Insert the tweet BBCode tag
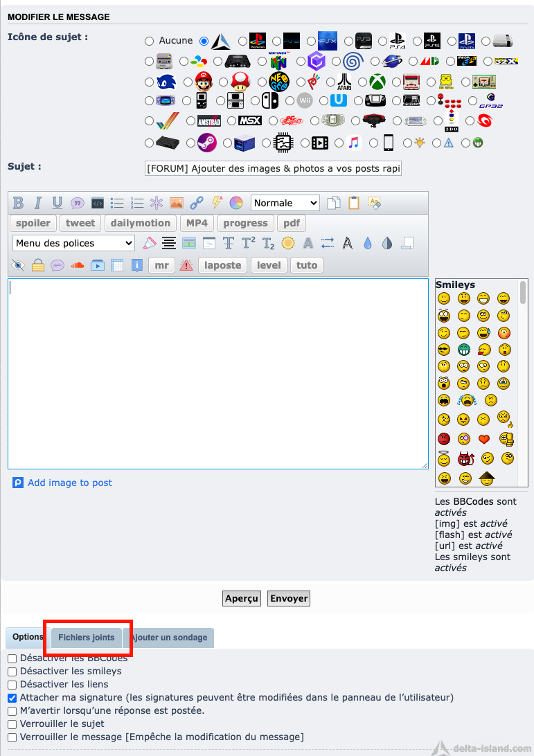The image size is (534, 756). [x=80, y=223]
